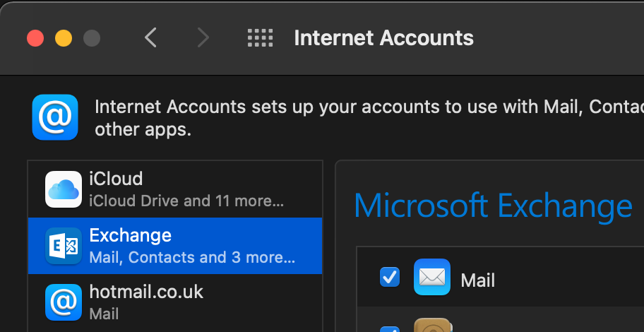Click the Internet Accounts description text
The image size is (644, 332).
tap(369, 119)
